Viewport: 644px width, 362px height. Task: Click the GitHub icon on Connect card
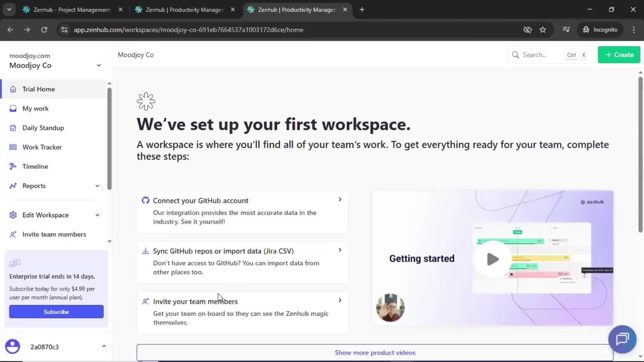(x=146, y=200)
